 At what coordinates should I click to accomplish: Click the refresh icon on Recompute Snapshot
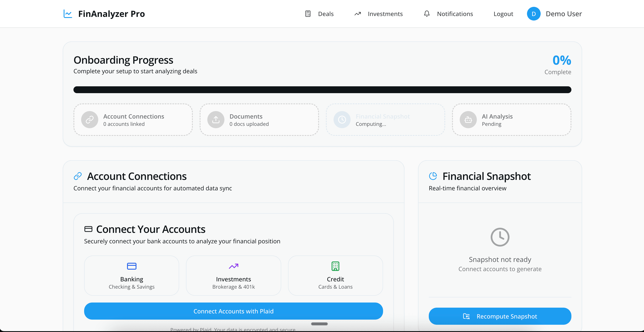point(466,316)
